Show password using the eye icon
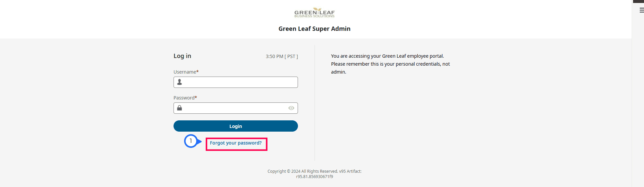 coord(291,108)
